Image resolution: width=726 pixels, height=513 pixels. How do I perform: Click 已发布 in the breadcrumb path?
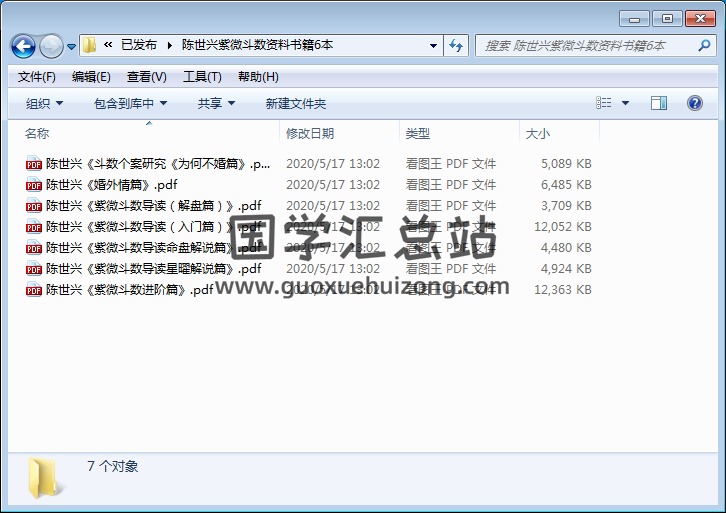tap(138, 45)
